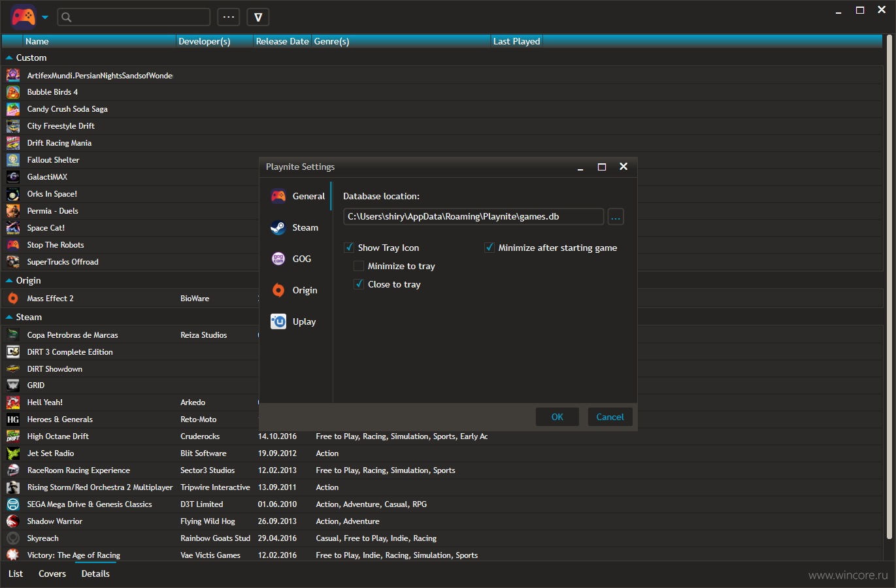Screen dimensions: 896x588
Task: Cancel the Playnite Settings dialog
Action: click(x=610, y=417)
